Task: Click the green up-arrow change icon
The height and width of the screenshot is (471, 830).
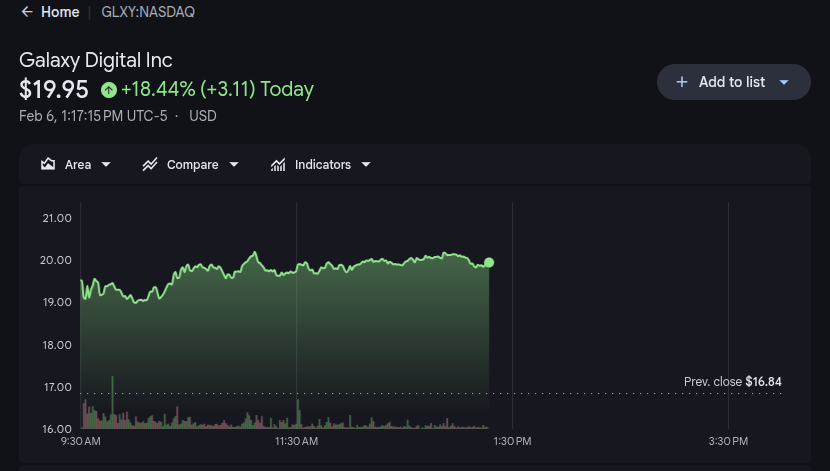Action: coord(109,90)
